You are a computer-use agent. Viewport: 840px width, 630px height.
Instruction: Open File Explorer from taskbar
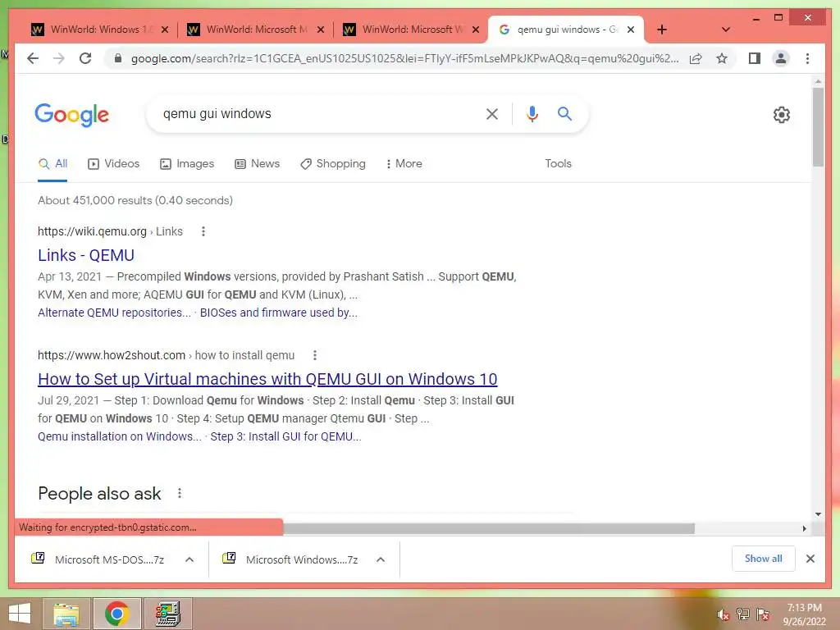click(66, 614)
